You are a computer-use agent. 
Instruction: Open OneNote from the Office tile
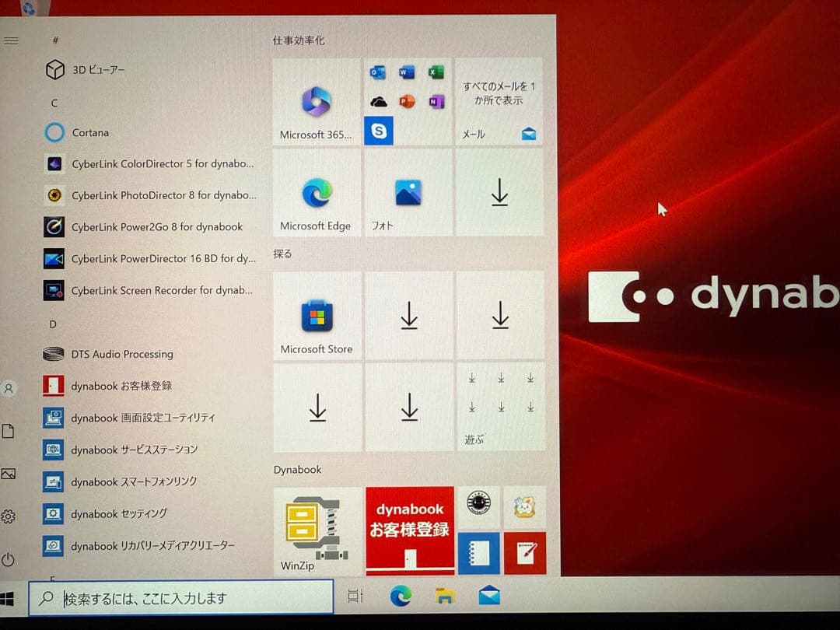tap(436, 101)
